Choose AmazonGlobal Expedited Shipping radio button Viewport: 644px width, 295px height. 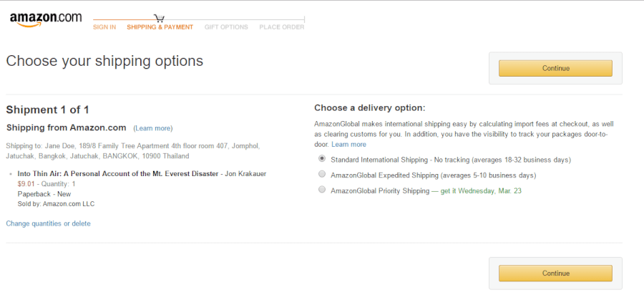tap(322, 175)
